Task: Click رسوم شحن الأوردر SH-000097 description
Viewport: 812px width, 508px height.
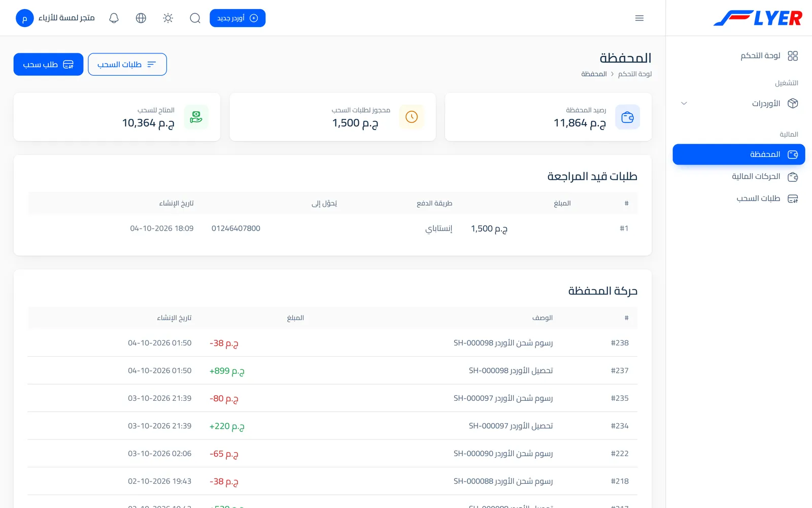Action: point(503,398)
